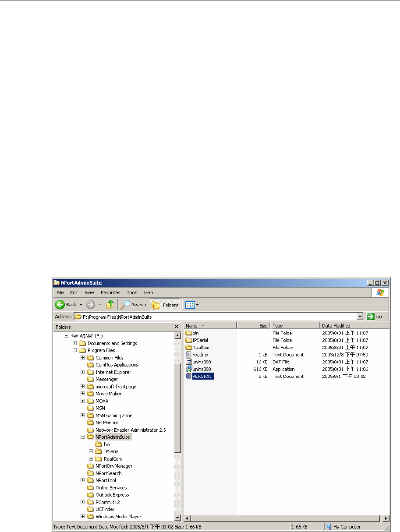Select the Messenger folder in tree
The image size is (400, 532).
click(x=103, y=379)
